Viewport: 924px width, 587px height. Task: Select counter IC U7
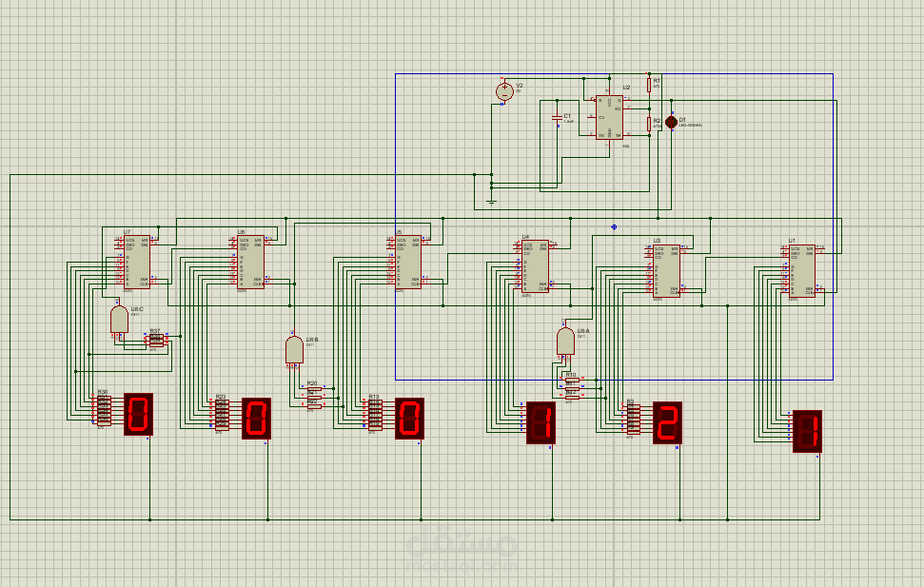coord(137,262)
